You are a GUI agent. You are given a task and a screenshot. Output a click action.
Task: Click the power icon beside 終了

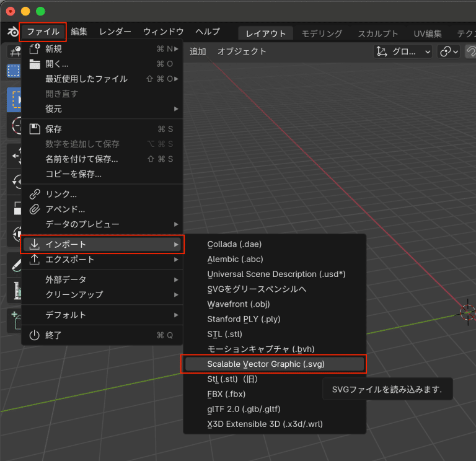click(x=35, y=335)
